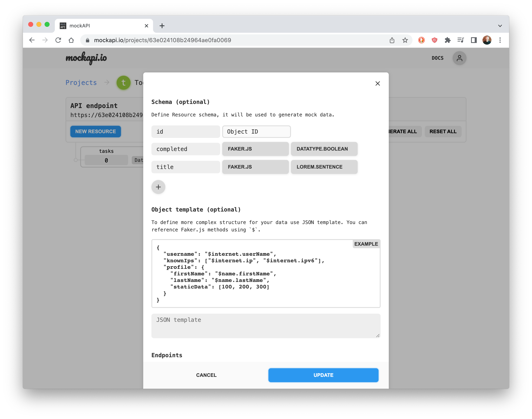This screenshot has width=532, height=419.
Task: Open the media control icon
Action: (461, 40)
